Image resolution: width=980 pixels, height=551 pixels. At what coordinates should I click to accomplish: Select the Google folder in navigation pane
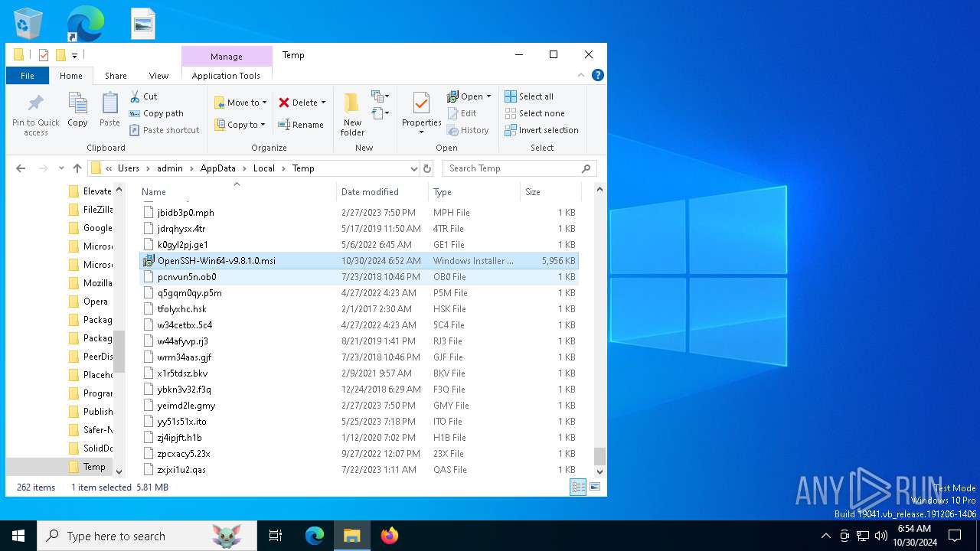coord(90,228)
